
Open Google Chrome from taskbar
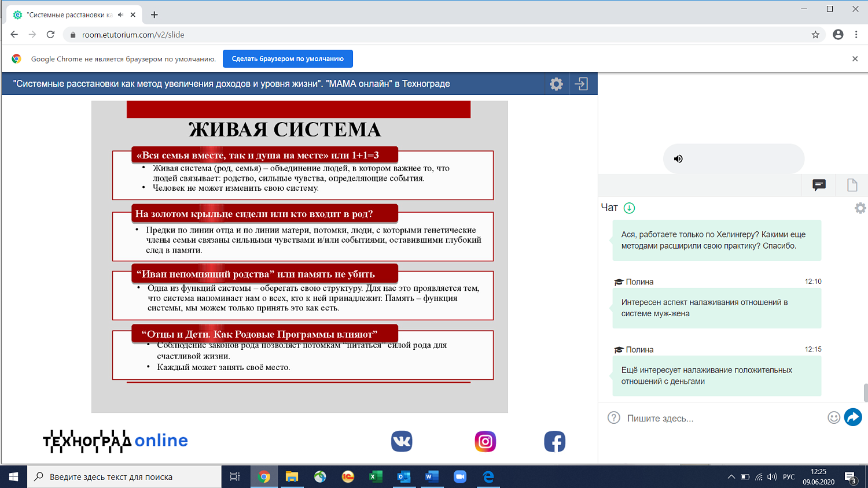click(264, 477)
